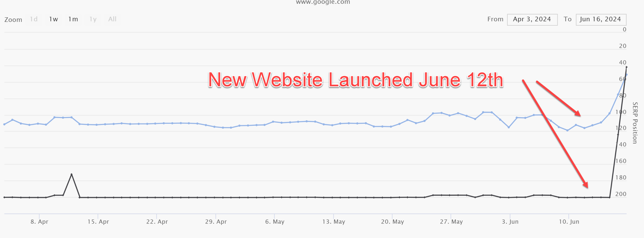This screenshot has height=238, width=644.
Task: Click the 29. Apr date label
Action: click(x=216, y=222)
